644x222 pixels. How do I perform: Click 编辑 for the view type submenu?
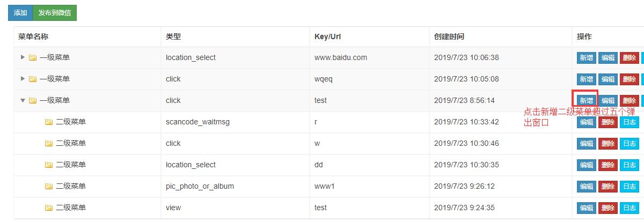coord(586,208)
